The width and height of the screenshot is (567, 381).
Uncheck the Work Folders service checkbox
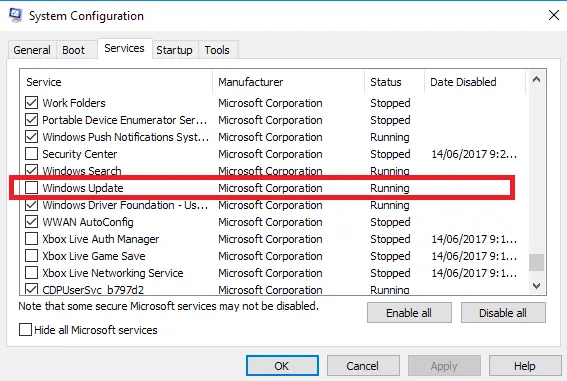pos(31,103)
